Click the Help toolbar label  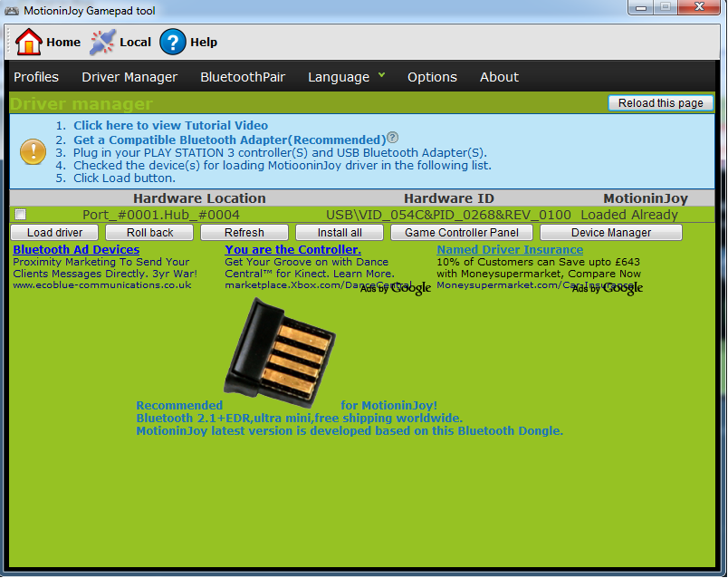pyautogui.click(x=204, y=43)
